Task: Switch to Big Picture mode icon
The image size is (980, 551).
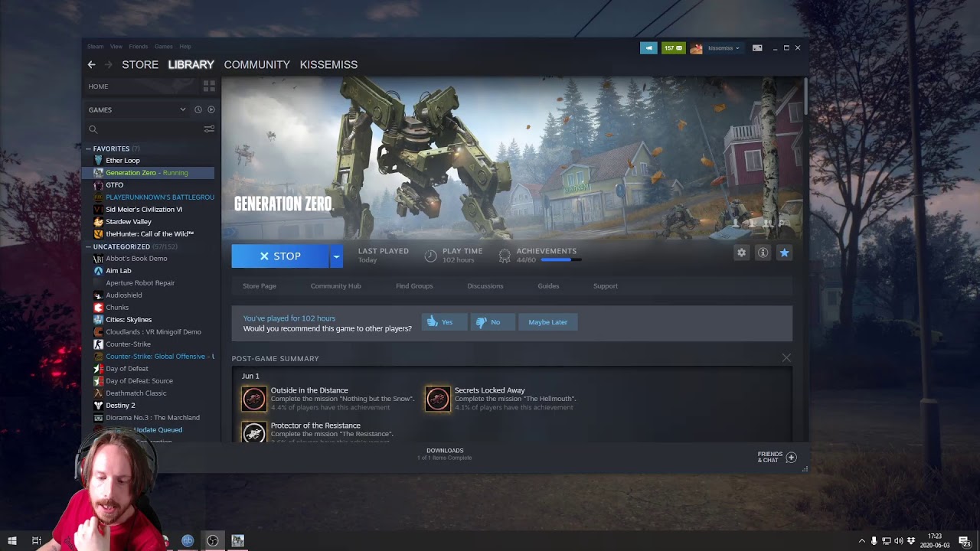Action: point(757,47)
